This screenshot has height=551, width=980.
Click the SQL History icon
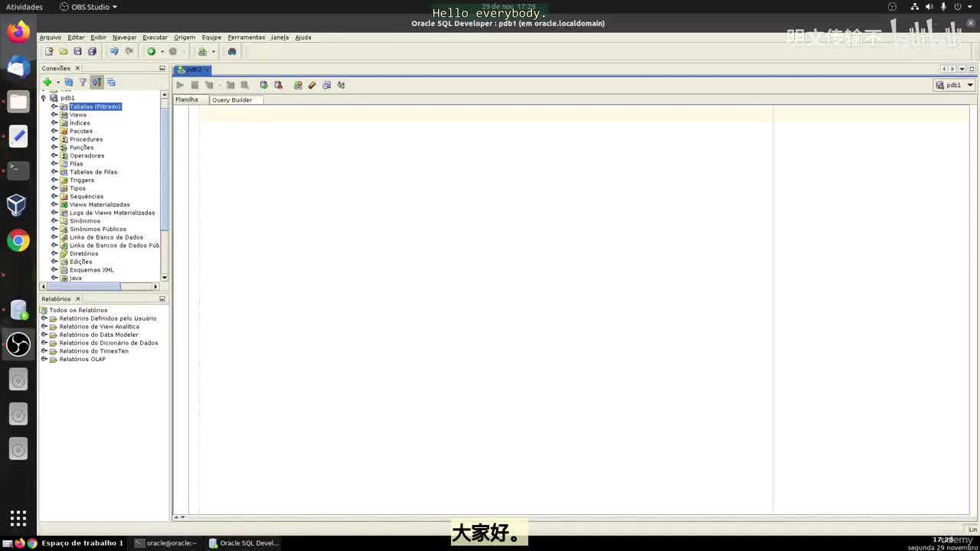point(326,85)
